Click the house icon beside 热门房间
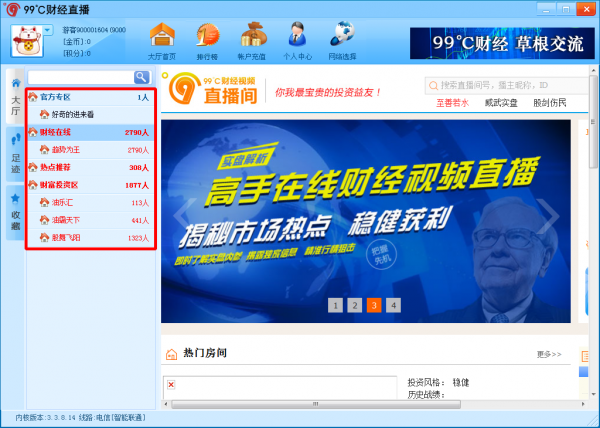 coord(171,354)
